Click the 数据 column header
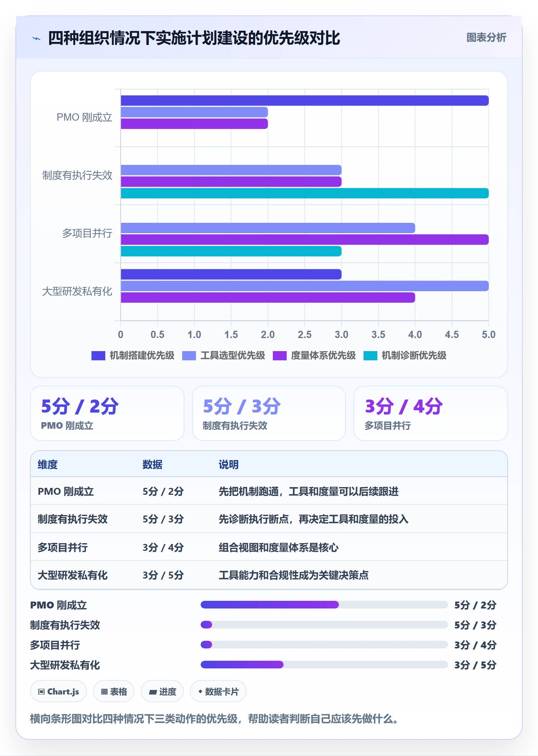This screenshot has width=538, height=756. tap(153, 464)
